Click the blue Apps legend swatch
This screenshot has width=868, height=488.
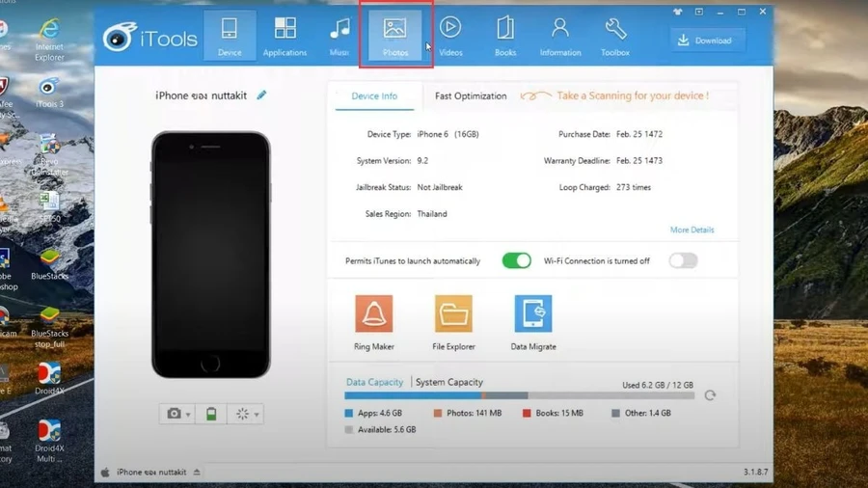349,414
